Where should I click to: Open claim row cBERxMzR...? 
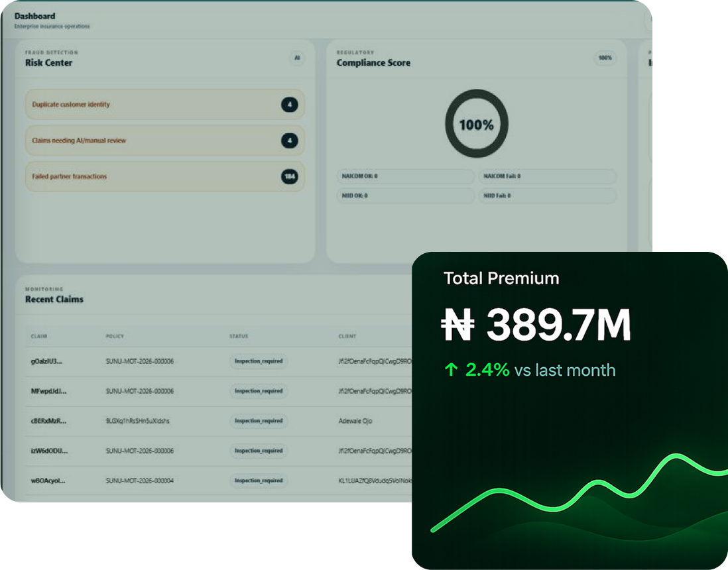pos(219,421)
